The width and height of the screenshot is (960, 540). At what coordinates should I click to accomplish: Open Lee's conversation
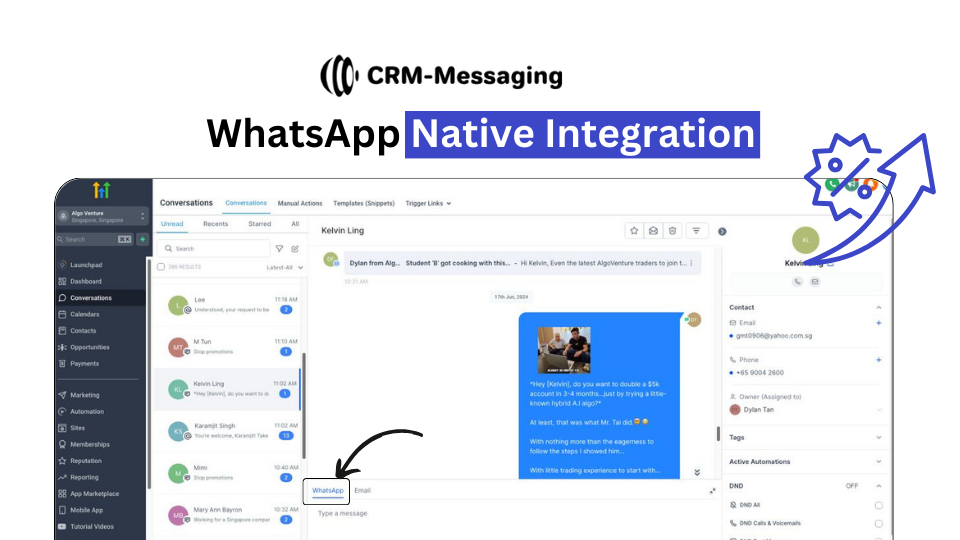pos(227,305)
